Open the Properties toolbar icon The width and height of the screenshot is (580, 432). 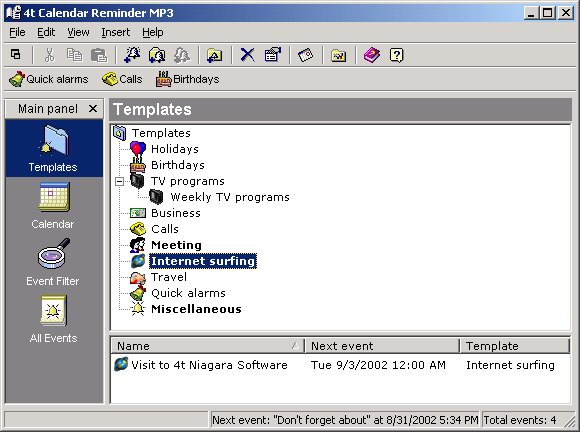click(273, 55)
